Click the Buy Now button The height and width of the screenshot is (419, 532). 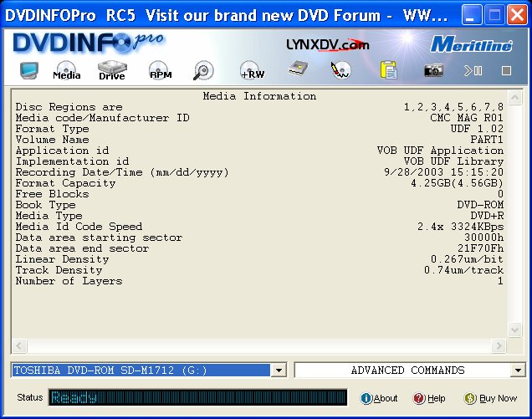point(490,398)
